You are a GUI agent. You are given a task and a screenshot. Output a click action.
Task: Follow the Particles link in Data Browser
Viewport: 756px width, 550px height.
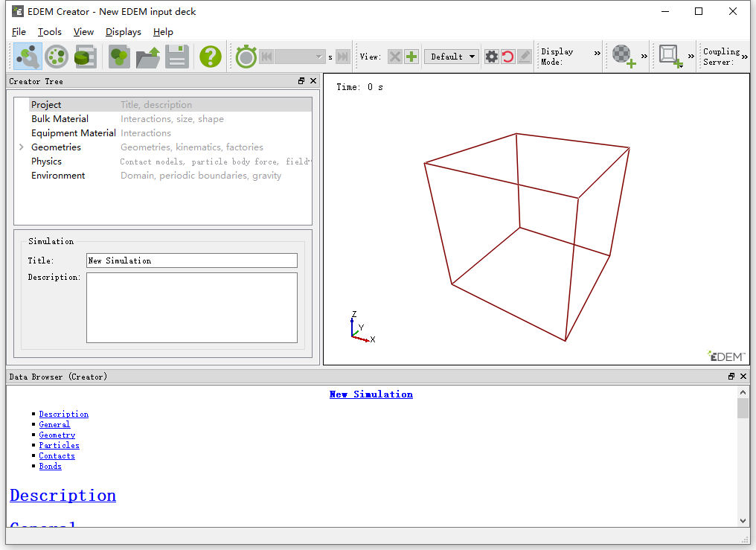tap(60, 445)
